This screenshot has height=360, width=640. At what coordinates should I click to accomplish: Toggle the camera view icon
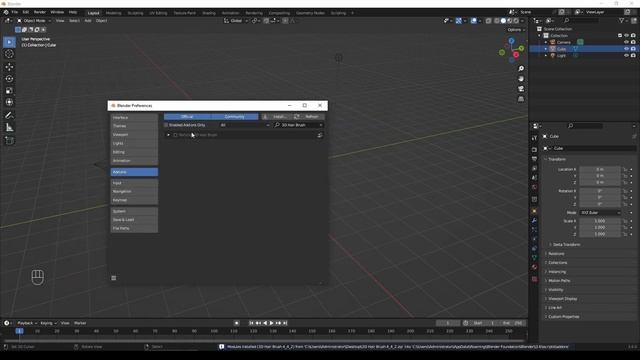tap(521, 89)
